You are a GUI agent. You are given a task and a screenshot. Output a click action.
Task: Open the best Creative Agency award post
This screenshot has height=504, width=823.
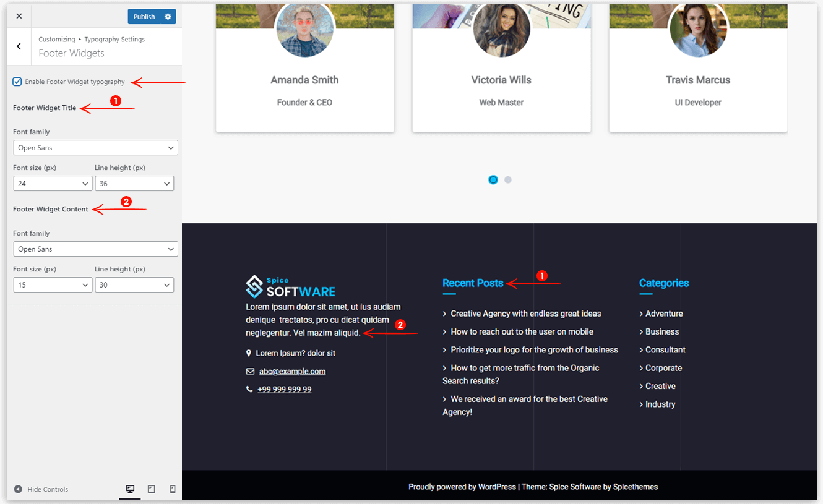tap(525, 406)
